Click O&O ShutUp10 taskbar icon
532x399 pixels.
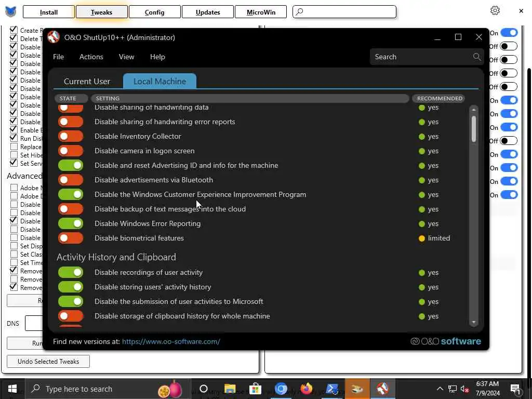pos(383,389)
